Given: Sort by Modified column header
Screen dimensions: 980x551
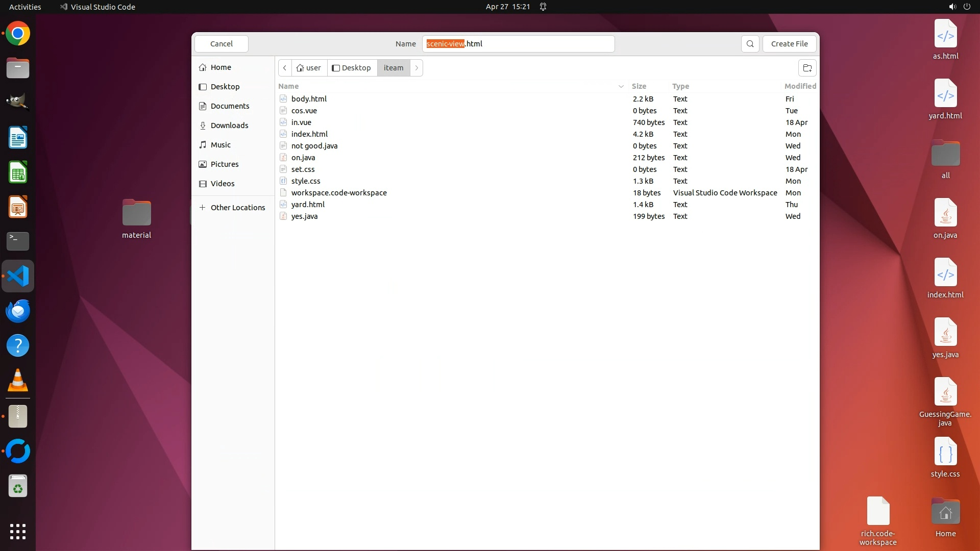Looking at the screenshot, I should pyautogui.click(x=800, y=86).
